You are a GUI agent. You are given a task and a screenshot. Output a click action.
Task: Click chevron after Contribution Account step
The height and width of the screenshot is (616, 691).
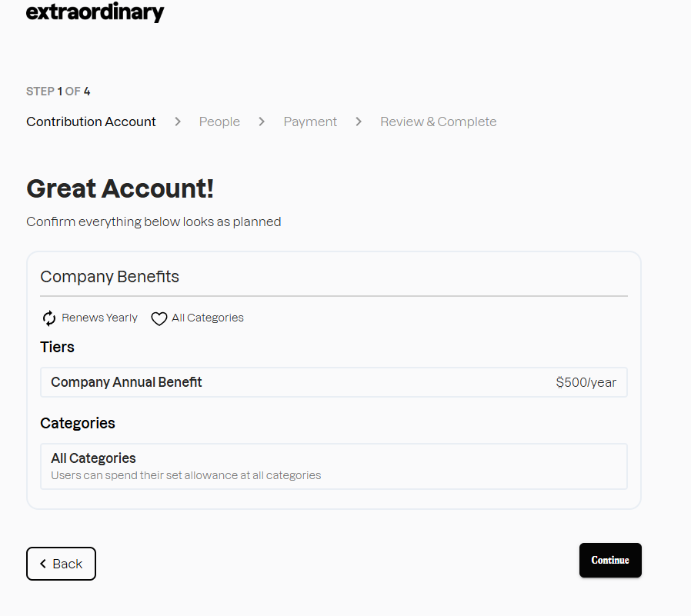[178, 122]
